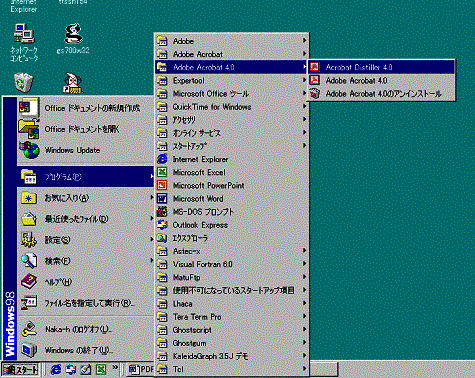Select Windows Update in Start menu

(x=85, y=150)
